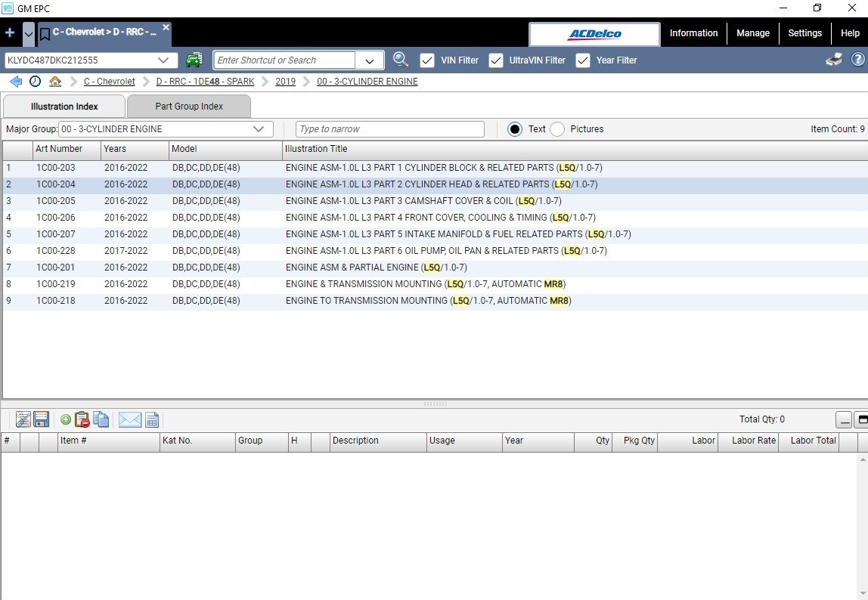Viewport: 868px width, 600px height.
Task: Click the C - Chevrolet breadcrumb link
Action: tap(109, 82)
